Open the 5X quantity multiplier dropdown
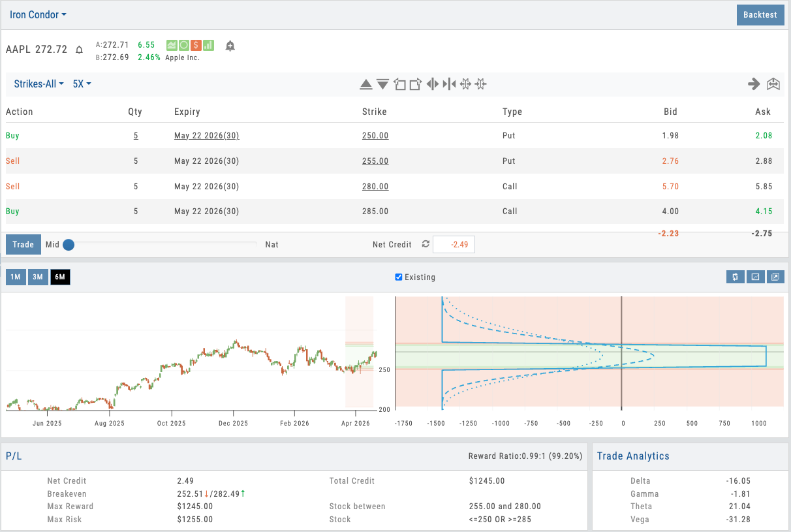Screen dimensions: 791x532 pos(82,84)
